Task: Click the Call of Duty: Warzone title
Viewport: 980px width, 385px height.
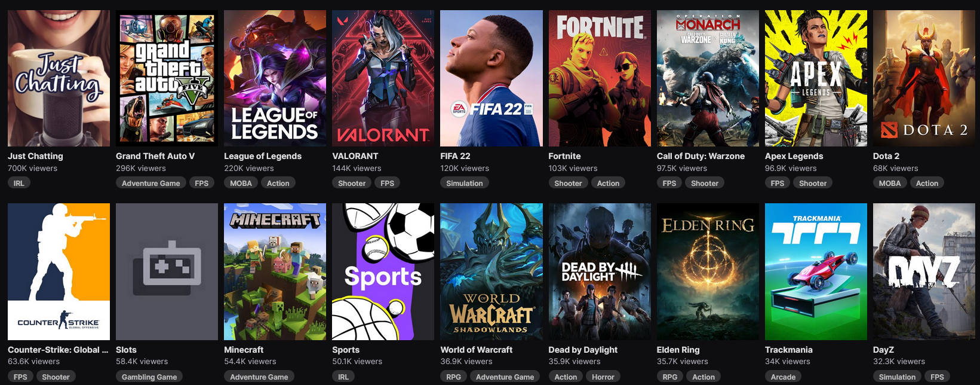Action: tap(701, 156)
